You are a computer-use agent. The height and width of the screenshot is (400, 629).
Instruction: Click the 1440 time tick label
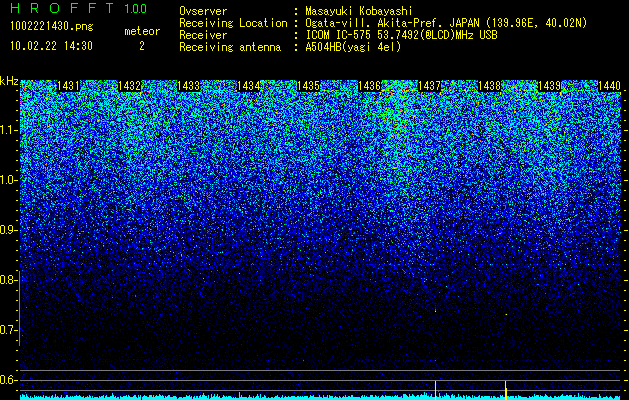[609, 86]
